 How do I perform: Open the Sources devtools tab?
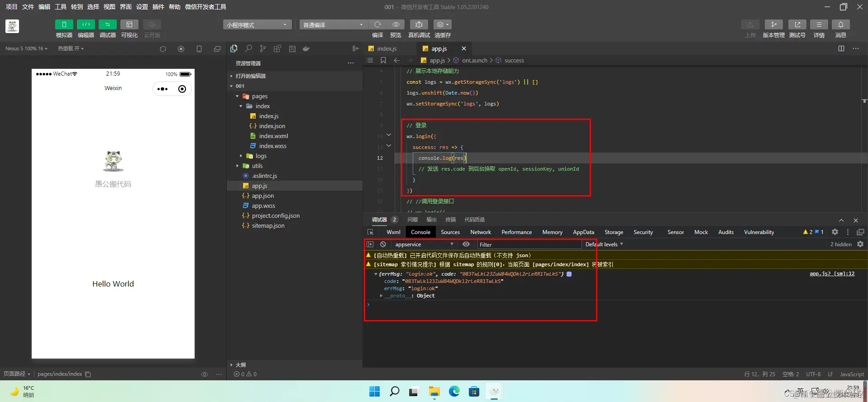pos(450,232)
